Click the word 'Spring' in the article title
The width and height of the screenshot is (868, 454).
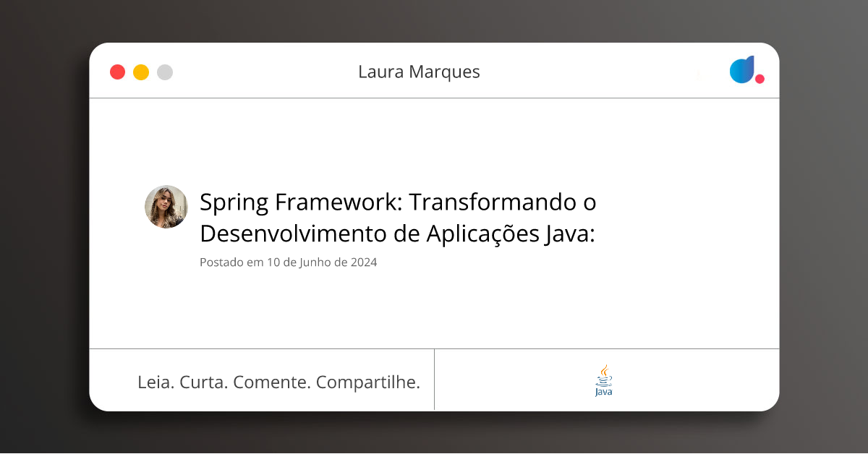[x=233, y=203]
